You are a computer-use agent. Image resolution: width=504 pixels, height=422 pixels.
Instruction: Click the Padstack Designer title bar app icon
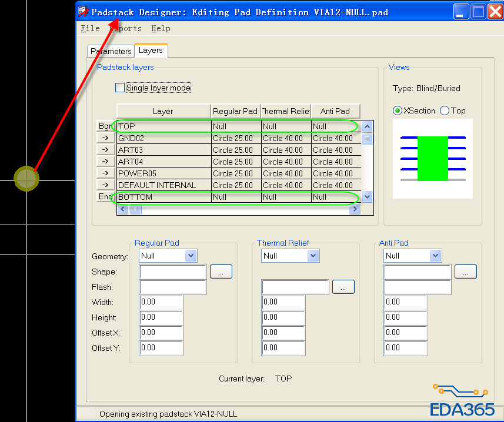[x=84, y=12]
